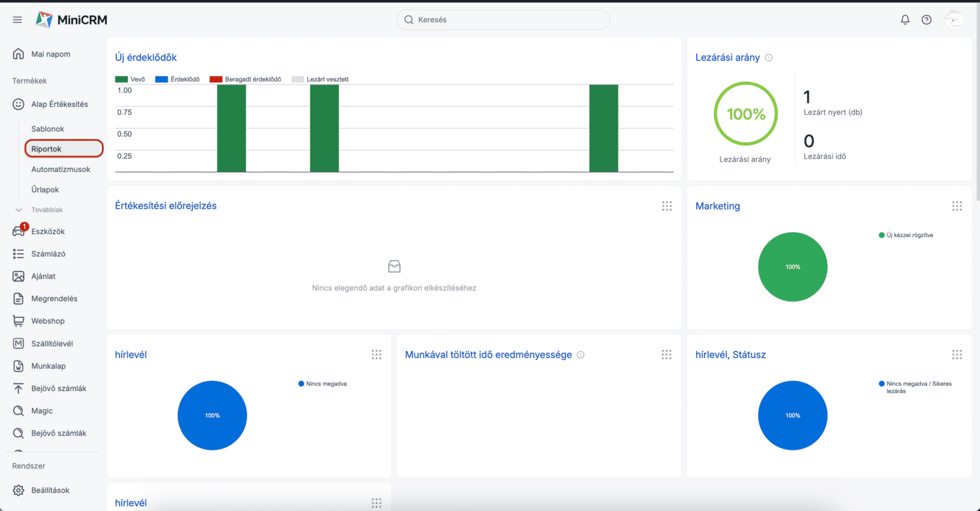980x511 pixels.
Task: Click the info icon beside Lezárási arány
Action: (x=769, y=58)
